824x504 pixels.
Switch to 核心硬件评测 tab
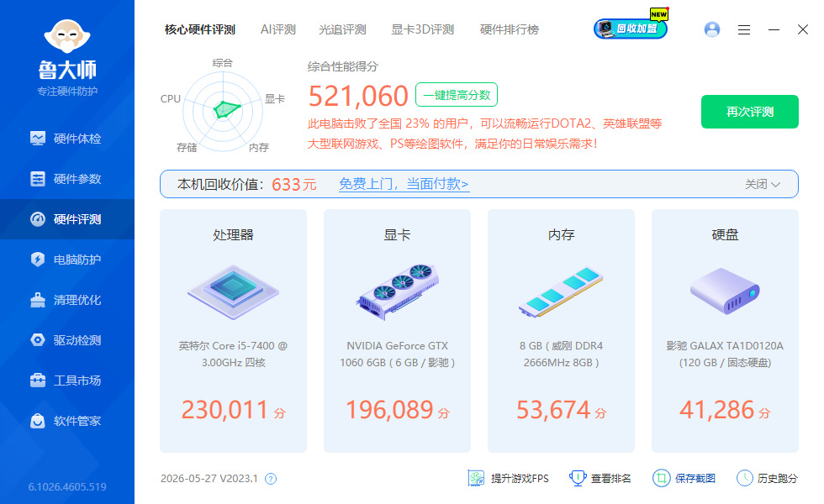200,29
